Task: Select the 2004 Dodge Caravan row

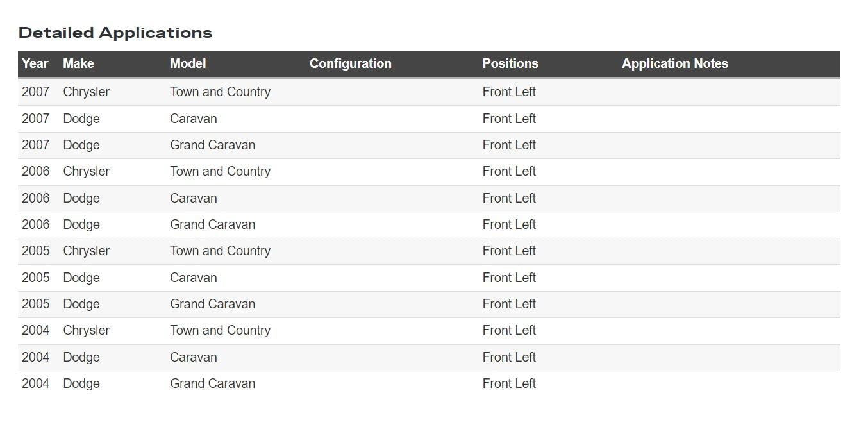Action: coord(429,358)
